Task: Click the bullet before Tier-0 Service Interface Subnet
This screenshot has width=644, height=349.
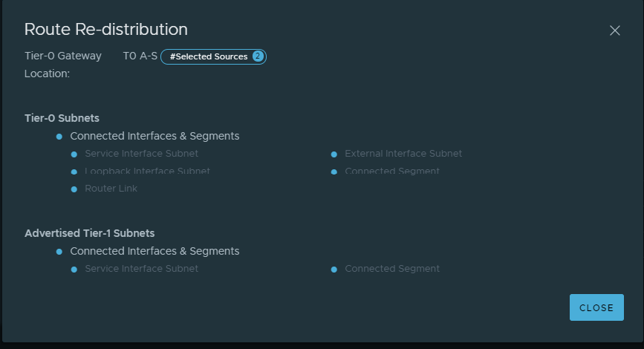Action: pos(74,154)
